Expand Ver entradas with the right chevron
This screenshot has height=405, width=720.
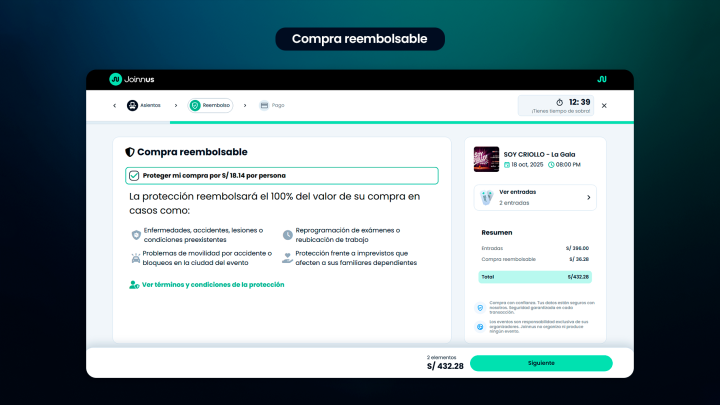click(x=588, y=197)
